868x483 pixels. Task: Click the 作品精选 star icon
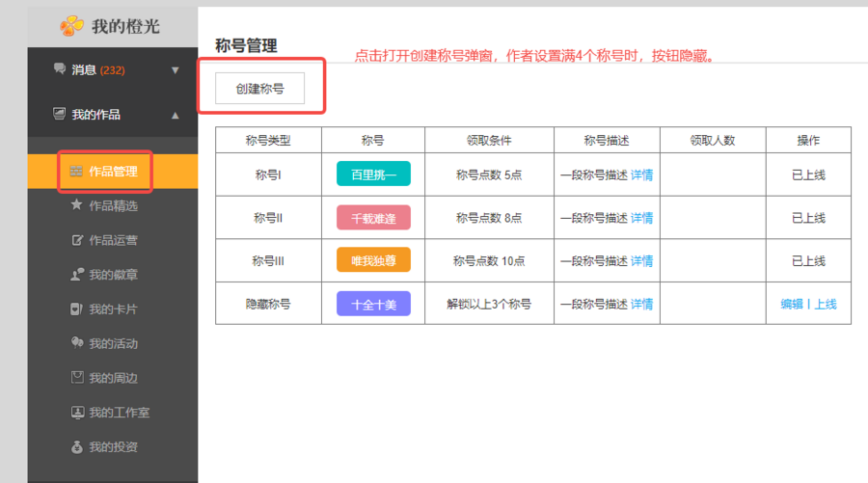click(x=77, y=205)
